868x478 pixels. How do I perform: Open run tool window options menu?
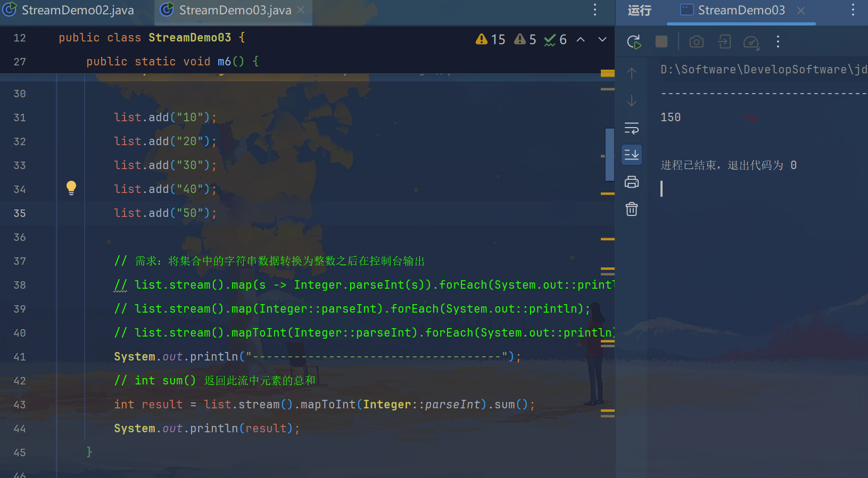click(x=853, y=10)
